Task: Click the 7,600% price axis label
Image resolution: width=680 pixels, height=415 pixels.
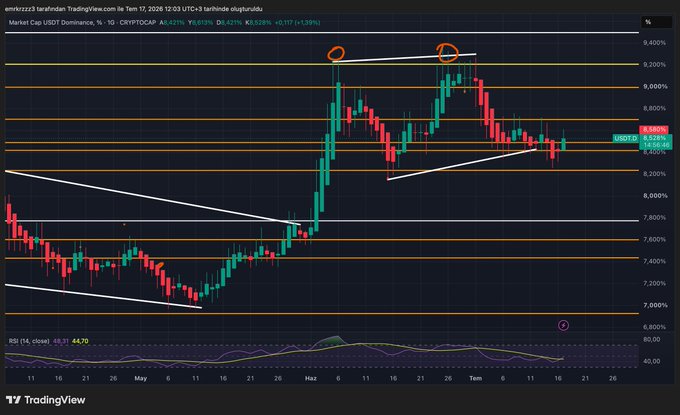Action: [x=654, y=239]
